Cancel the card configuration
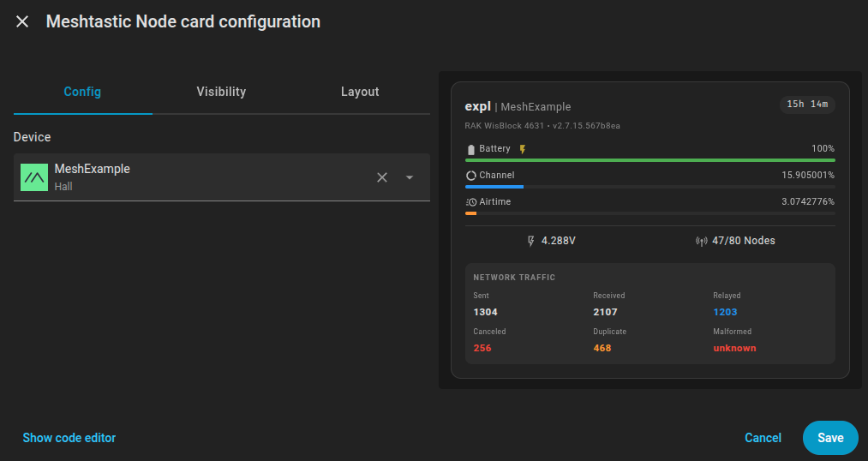The image size is (868, 461). (x=763, y=438)
